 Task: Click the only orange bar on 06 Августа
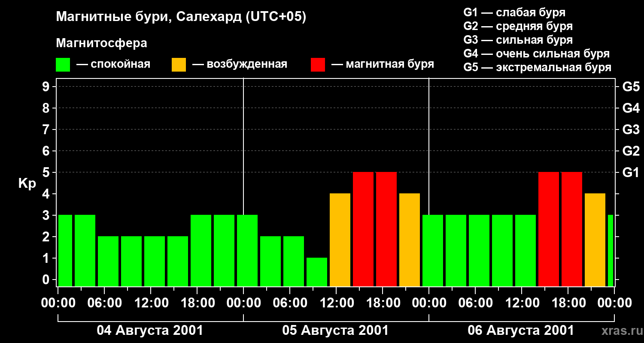click(595, 240)
